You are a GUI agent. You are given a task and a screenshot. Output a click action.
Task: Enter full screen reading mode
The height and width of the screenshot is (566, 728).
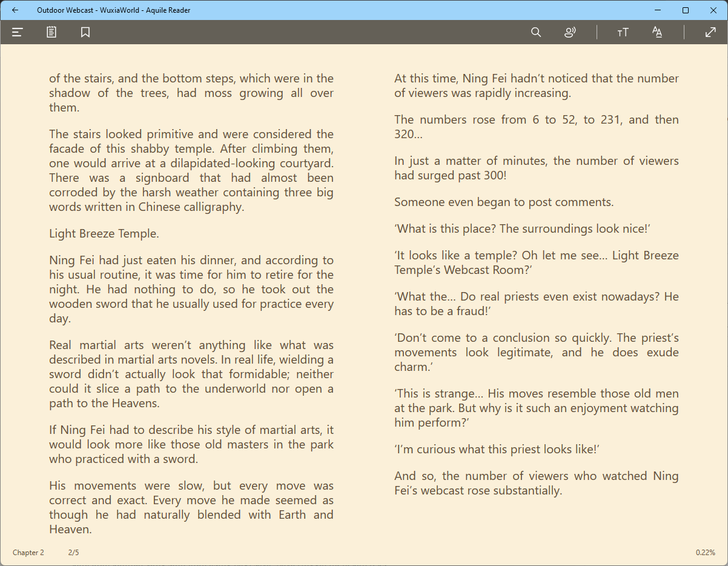point(710,32)
